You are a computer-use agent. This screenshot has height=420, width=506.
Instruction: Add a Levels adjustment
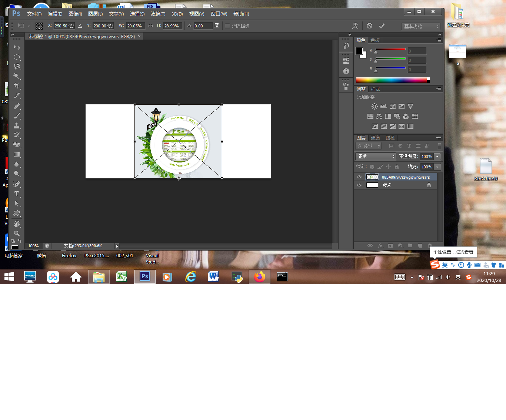tap(383, 107)
